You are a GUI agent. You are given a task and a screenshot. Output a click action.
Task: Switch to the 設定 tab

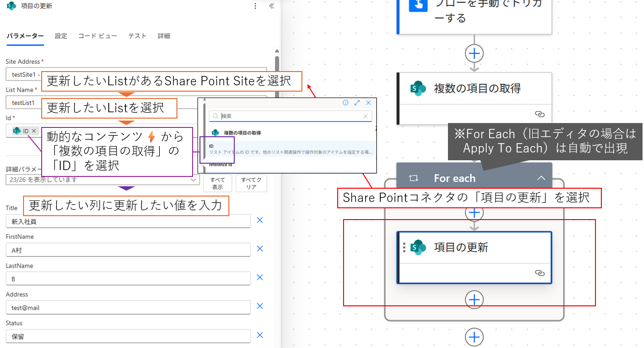pyautogui.click(x=61, y=36)
